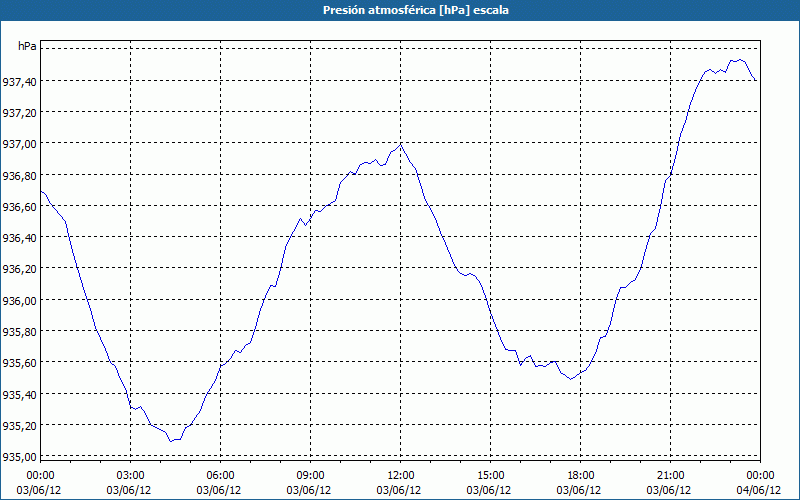Select the 935,00 y-axis value
800x500 pixels.
19,457
